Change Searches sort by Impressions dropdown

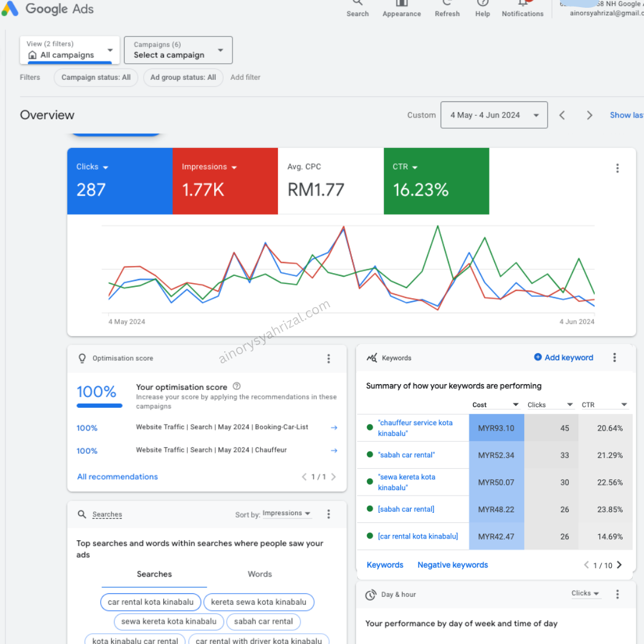click(286, 513)
